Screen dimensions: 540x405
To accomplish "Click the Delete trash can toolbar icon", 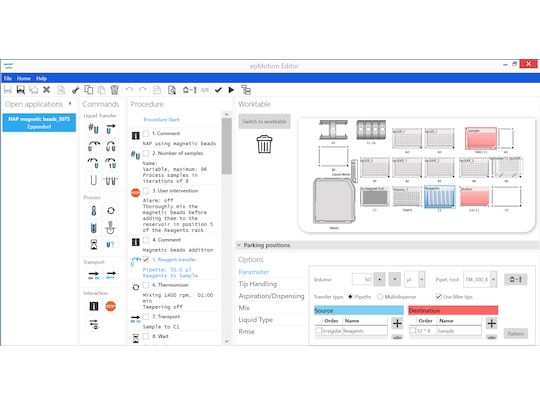I will coord(114,90).
